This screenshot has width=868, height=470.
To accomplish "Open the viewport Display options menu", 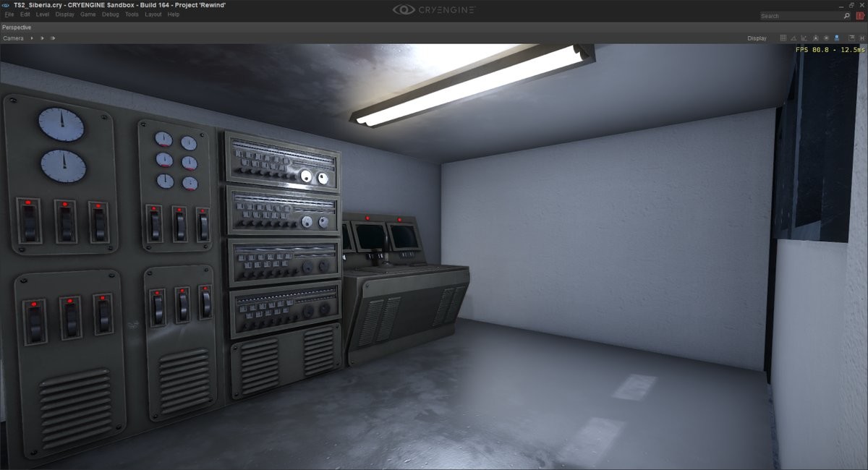I will coord(757,38).
